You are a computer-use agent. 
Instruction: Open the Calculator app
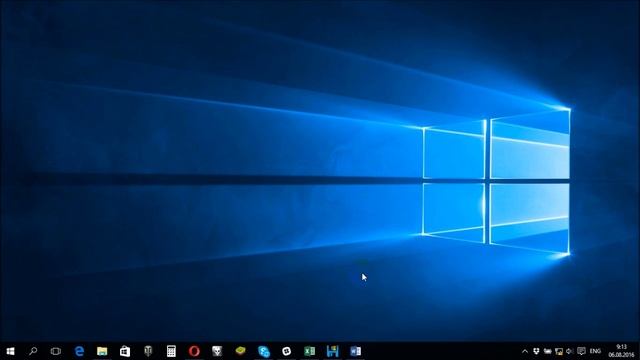[x=171, y=351]
